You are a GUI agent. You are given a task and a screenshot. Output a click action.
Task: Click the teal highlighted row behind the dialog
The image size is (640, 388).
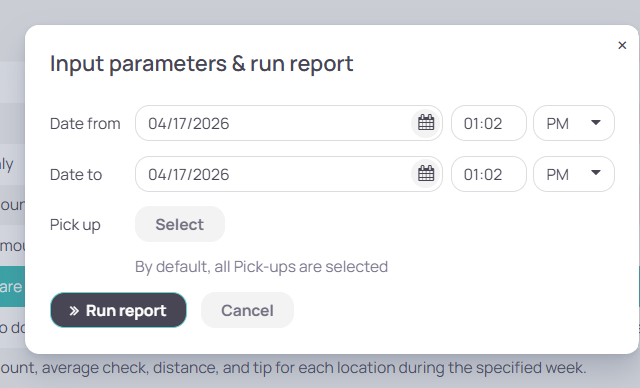click(12, 286)
